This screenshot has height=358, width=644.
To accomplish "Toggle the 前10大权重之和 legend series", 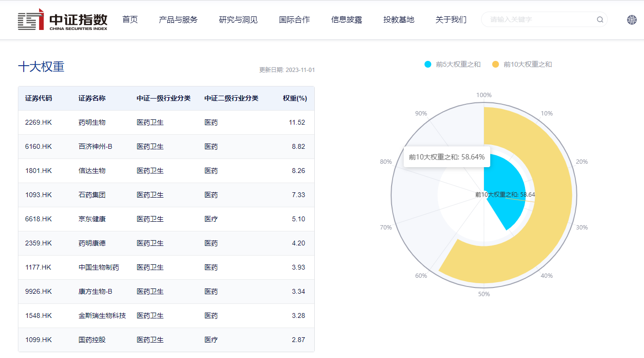I will click(527, 64).
